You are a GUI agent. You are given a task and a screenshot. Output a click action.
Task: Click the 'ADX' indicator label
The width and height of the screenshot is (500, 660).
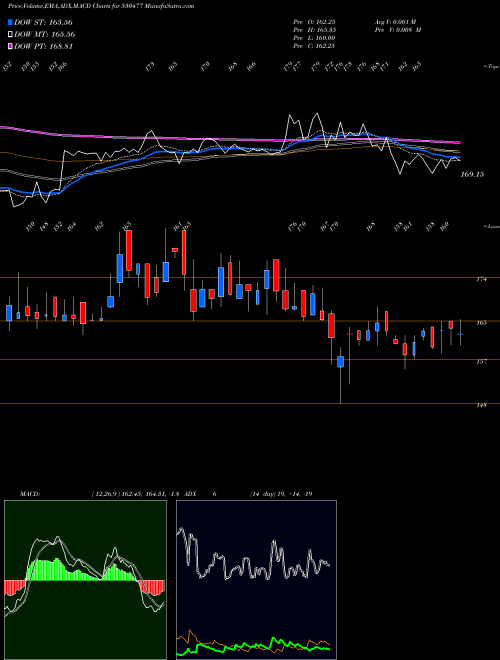[190, 494]
